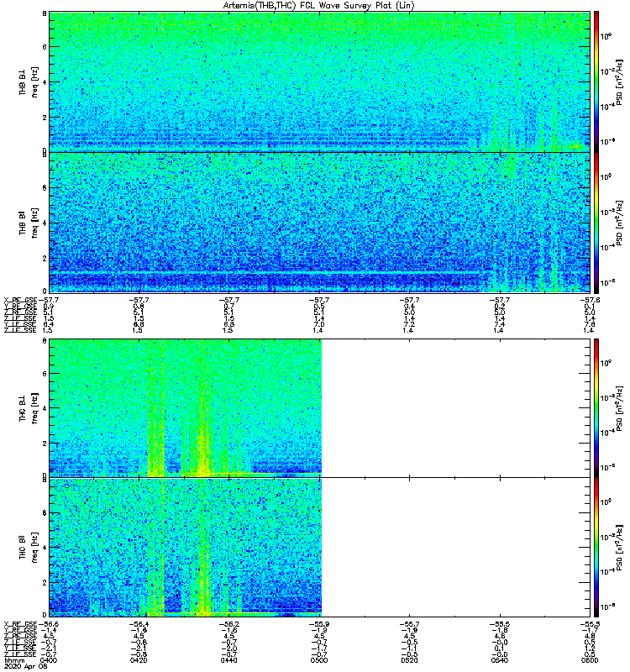Click the '10⁰' tick on the THB B⊥ color bar

pos(606,36)
